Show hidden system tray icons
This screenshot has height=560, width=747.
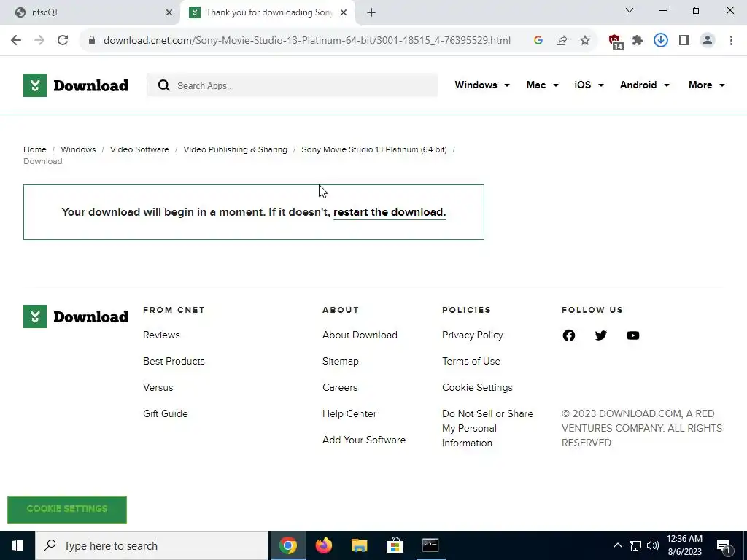pyautogui.click(x=617, y=545)
